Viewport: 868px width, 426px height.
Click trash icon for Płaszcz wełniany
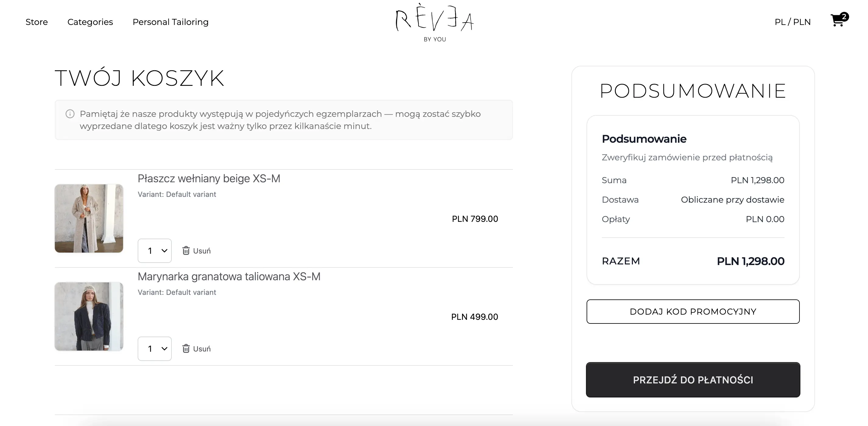(x=186, y=250)
